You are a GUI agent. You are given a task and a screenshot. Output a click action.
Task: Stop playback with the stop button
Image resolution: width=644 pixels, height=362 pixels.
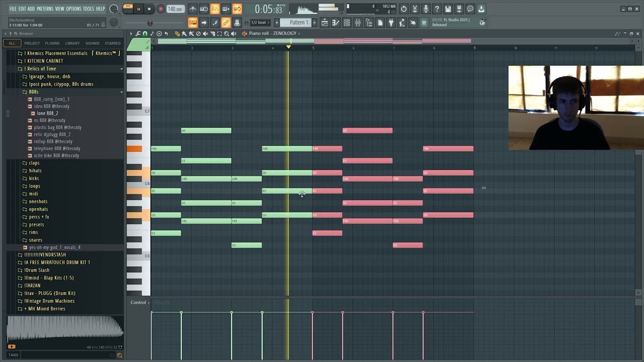click(x=149, y=9)
